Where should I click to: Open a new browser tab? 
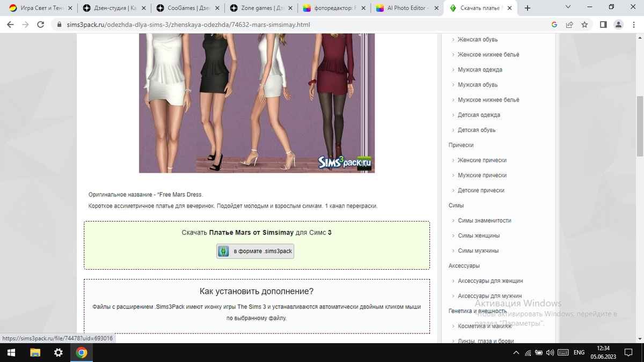[x=528, y=8]
